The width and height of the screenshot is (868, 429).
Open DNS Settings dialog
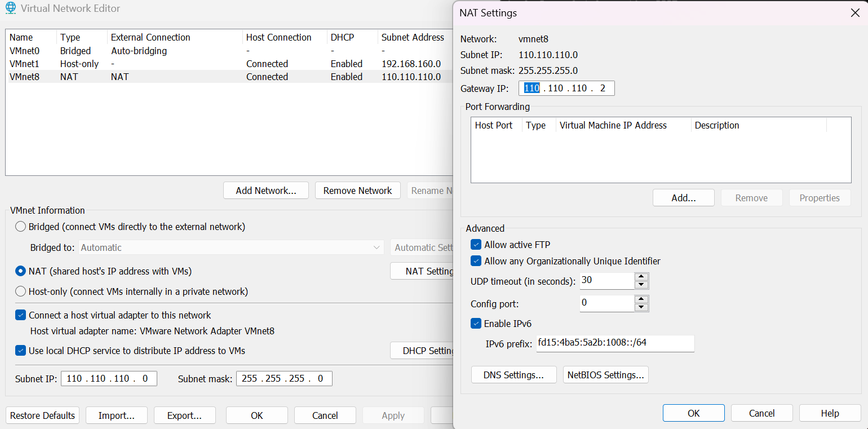point(514,375)
